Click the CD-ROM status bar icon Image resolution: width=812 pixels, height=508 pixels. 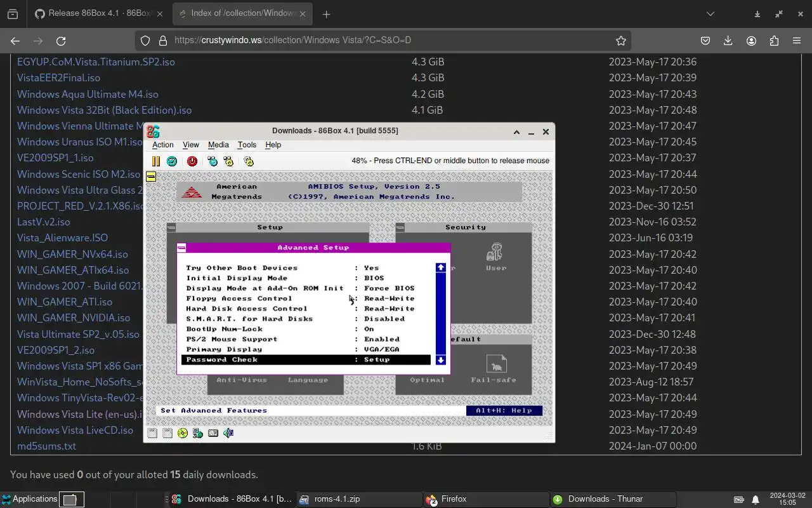[x=183, y=433]
